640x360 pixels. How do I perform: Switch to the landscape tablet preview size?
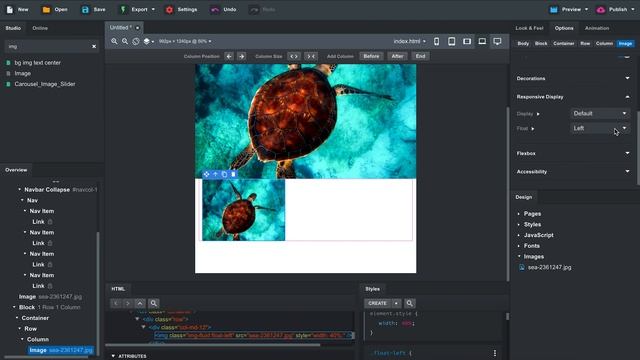(x=467, y=41)
